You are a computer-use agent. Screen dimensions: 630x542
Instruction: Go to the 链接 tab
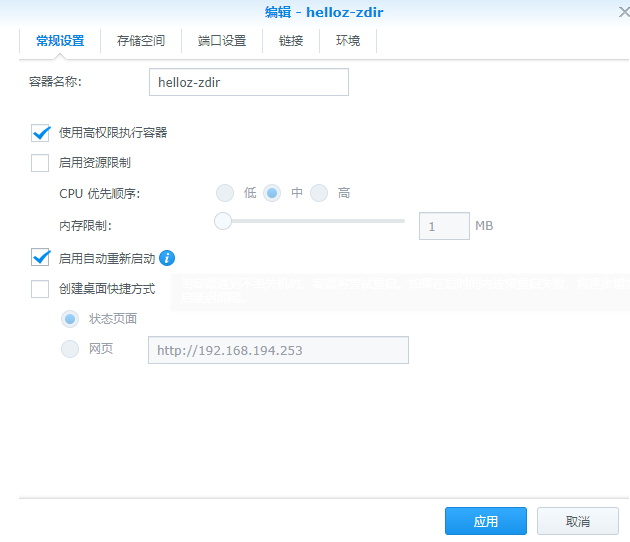291,41
